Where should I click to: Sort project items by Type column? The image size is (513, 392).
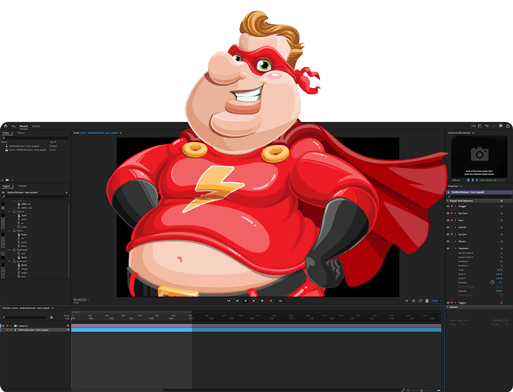(53, 142)
